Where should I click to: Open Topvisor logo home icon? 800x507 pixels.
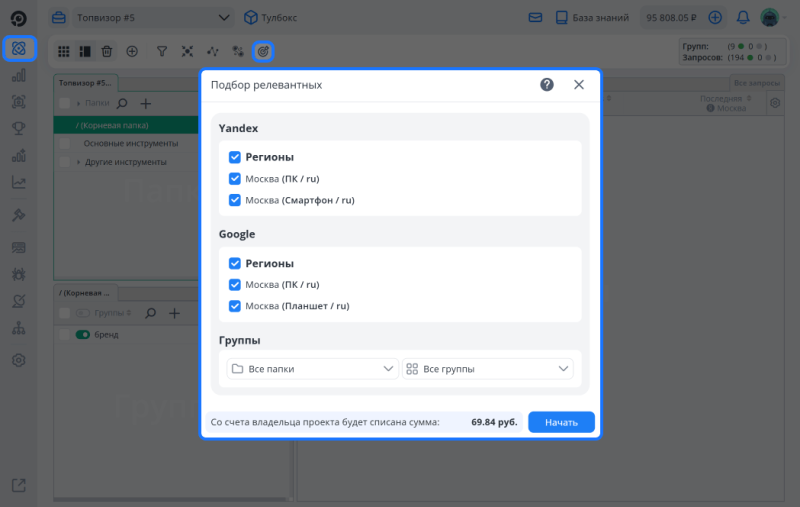click(x=18, y=18)
